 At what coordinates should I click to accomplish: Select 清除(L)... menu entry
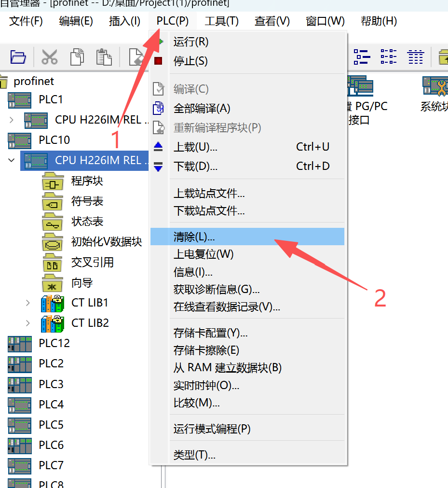tap(247, 237)
